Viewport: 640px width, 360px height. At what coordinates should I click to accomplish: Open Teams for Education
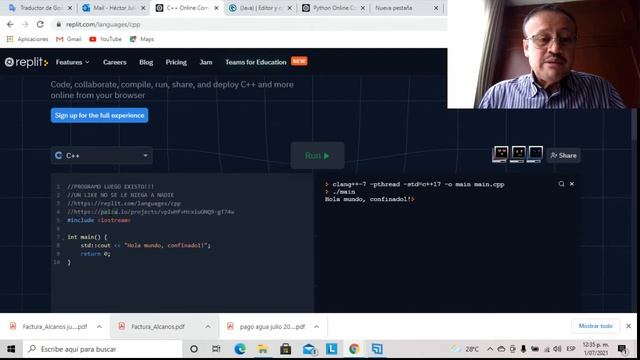click(256, 62)
